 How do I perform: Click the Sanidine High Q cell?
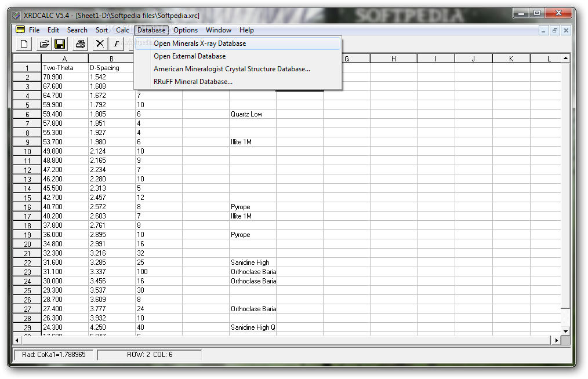coord(253,327)
